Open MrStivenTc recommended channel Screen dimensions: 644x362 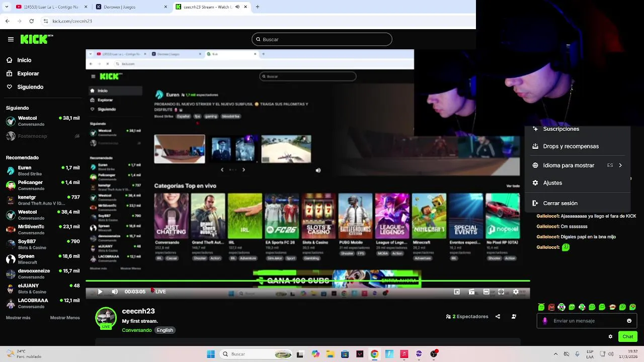[x=43, y=230]
